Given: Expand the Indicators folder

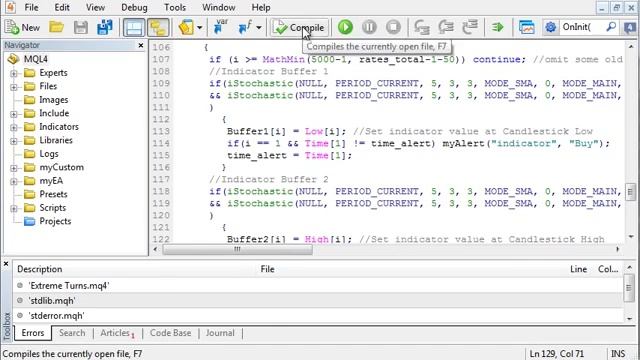Looking at the screenshot, I should click(x=14, y=127).
